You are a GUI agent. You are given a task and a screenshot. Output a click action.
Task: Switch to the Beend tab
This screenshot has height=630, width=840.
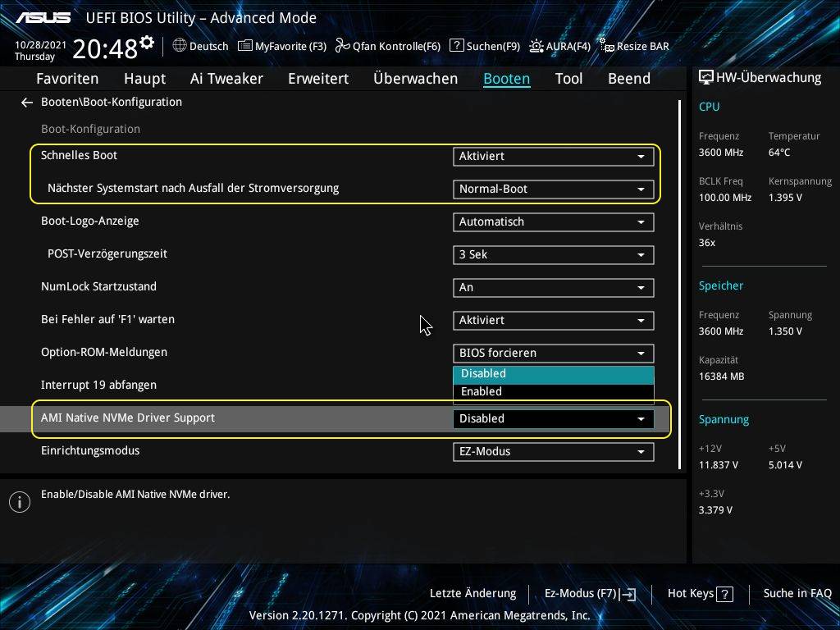629,79
